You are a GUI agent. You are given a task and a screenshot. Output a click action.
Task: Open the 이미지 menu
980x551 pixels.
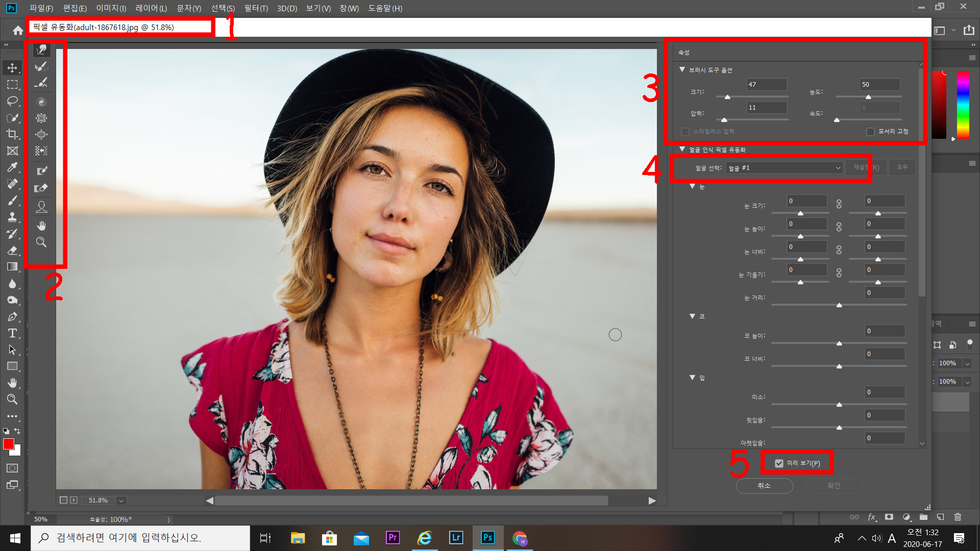[x=111, y=8]
